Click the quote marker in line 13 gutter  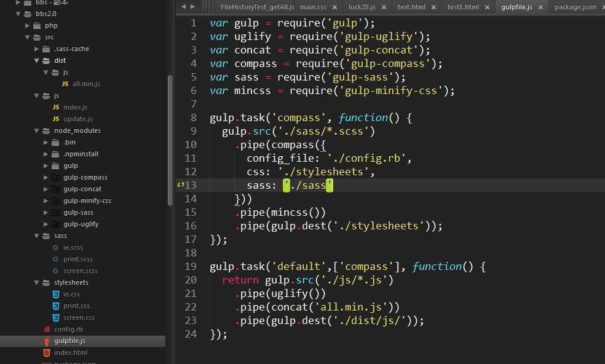pyautogui.click(x=180, y=185)
